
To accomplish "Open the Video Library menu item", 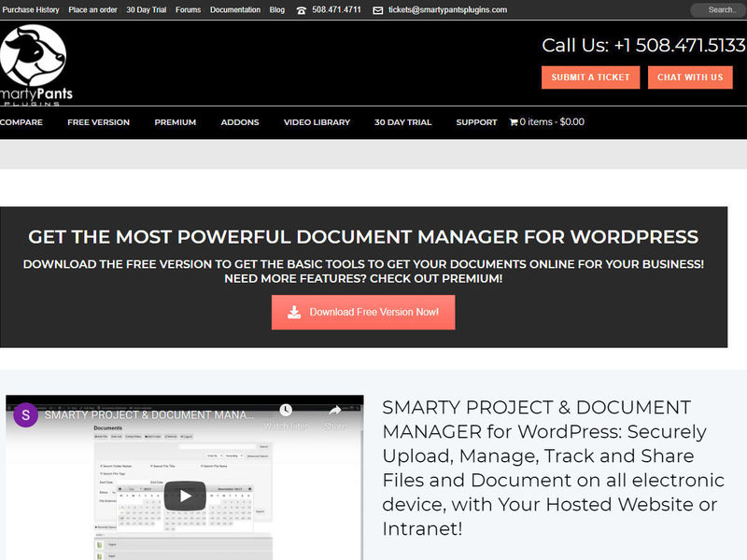I will point(317,122).
